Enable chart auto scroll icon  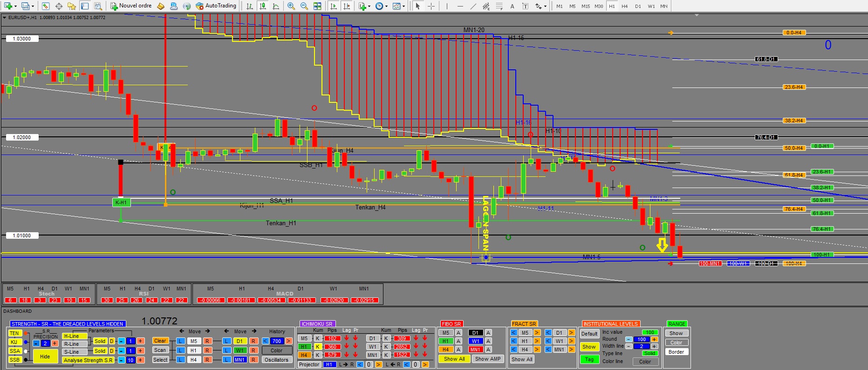(x=334, y=6)
